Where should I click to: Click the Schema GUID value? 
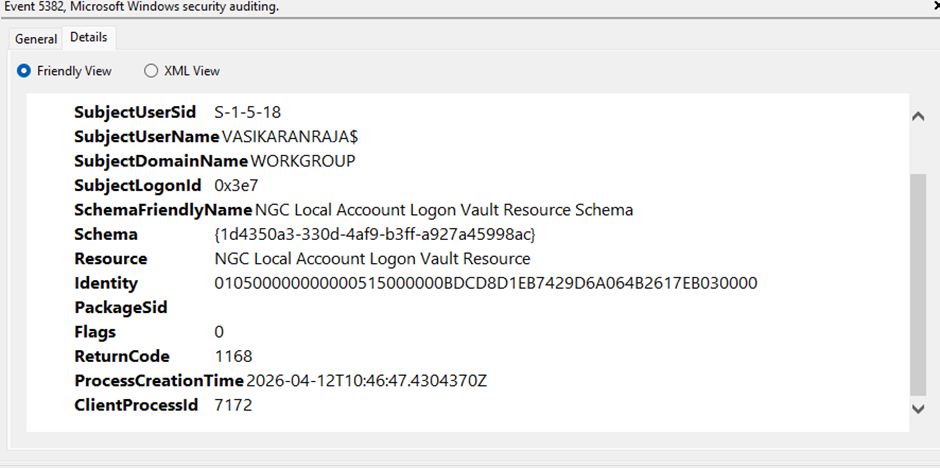pos(375,235)
